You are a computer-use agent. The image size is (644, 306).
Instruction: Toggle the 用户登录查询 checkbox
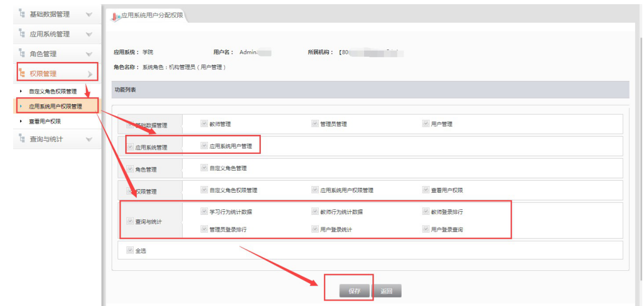(x=426, y=229)
